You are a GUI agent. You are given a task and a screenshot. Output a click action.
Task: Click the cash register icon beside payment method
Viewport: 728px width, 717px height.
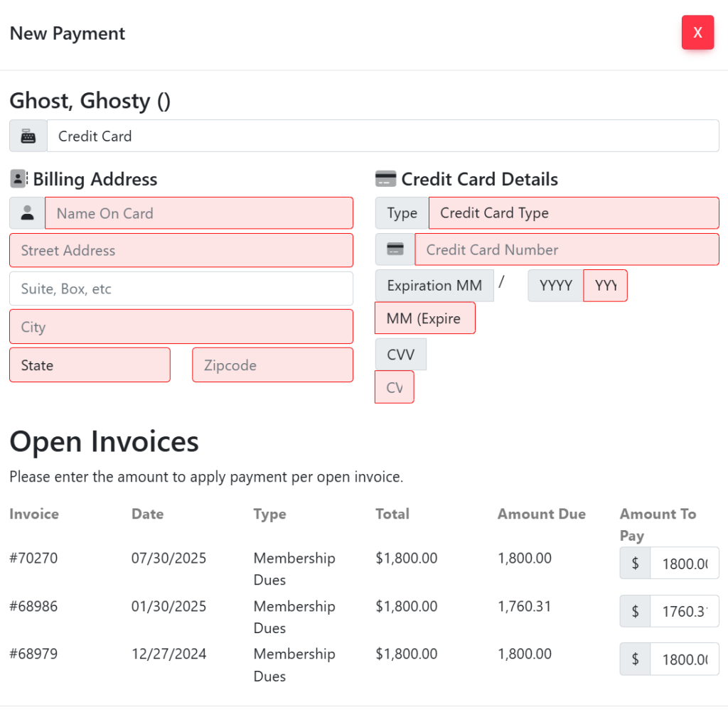[x=28, y=136]
